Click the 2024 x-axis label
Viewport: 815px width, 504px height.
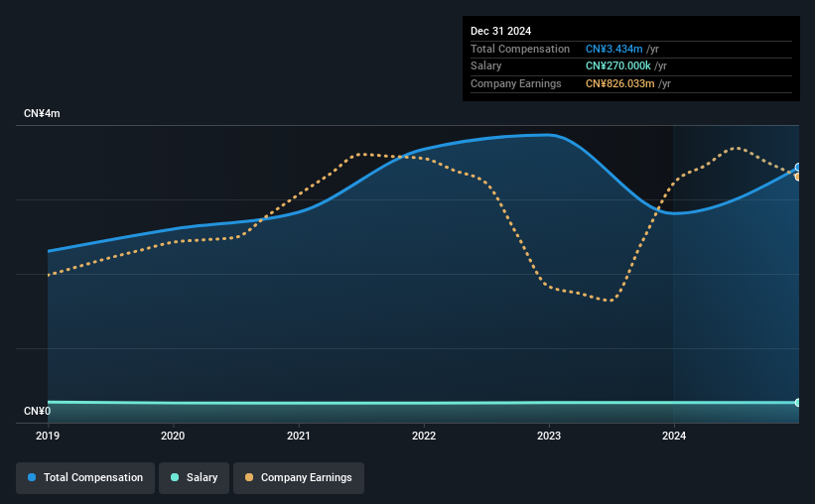pyautogui.click(x=674, y=436)
